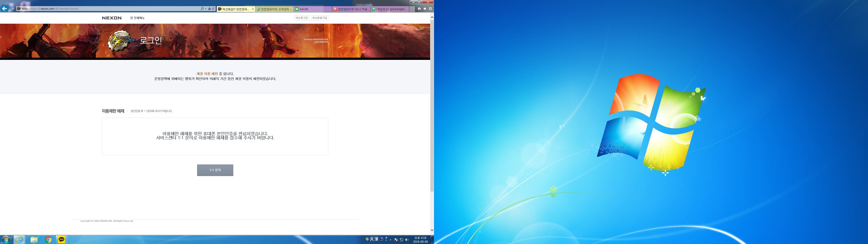Image resolution: width=868 pixels, height=244 pixels.
Task: Open Action Center flag icon
Action: pyautogui.click(x=396, y=240)
